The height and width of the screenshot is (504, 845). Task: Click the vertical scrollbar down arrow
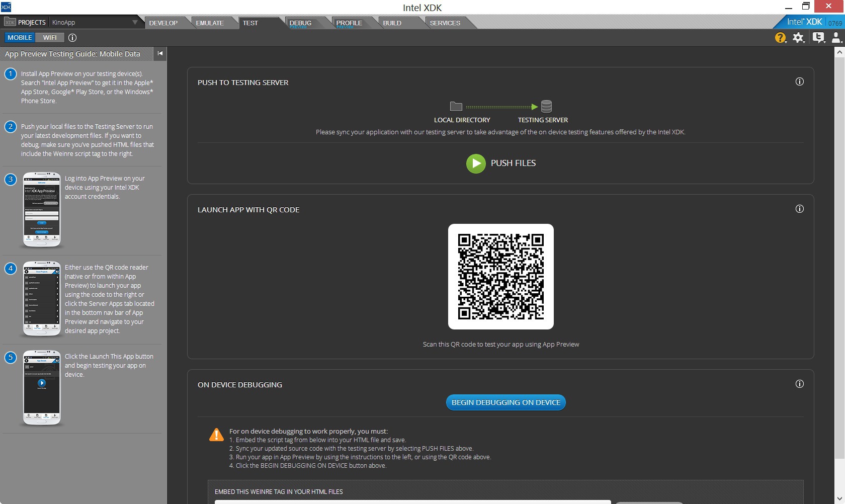point(839,499)
